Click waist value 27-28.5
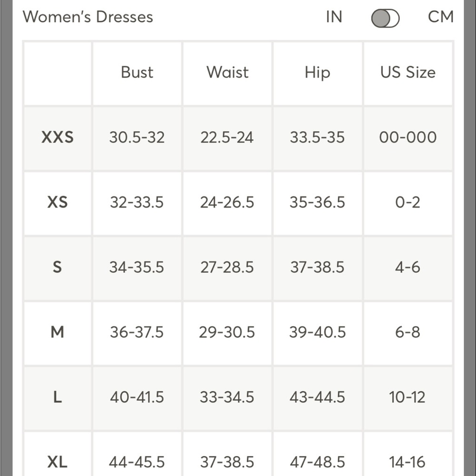 tap(227, 267)
